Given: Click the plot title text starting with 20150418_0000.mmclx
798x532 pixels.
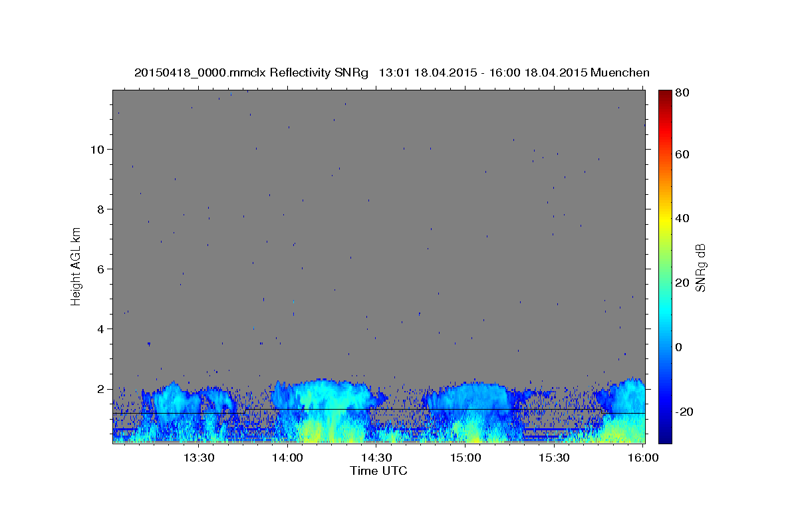Looking at the screenshot, I should click(392, 72).
